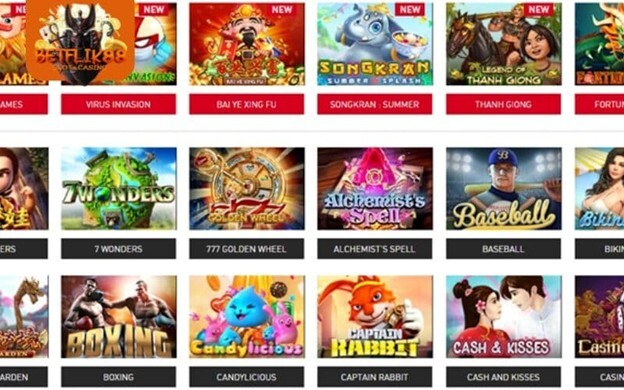
Task: Open the Songkran Summer Splash game image
Action: tap(375, 44)
